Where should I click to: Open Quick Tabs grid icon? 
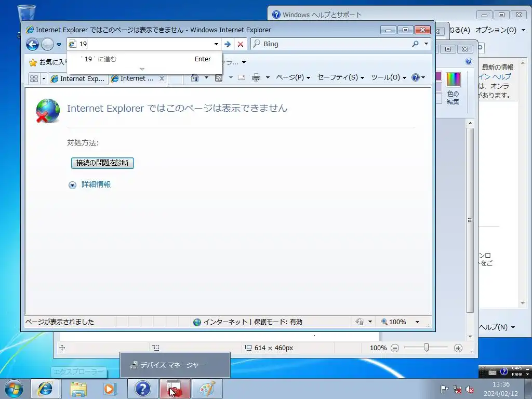tap(34, 79)
